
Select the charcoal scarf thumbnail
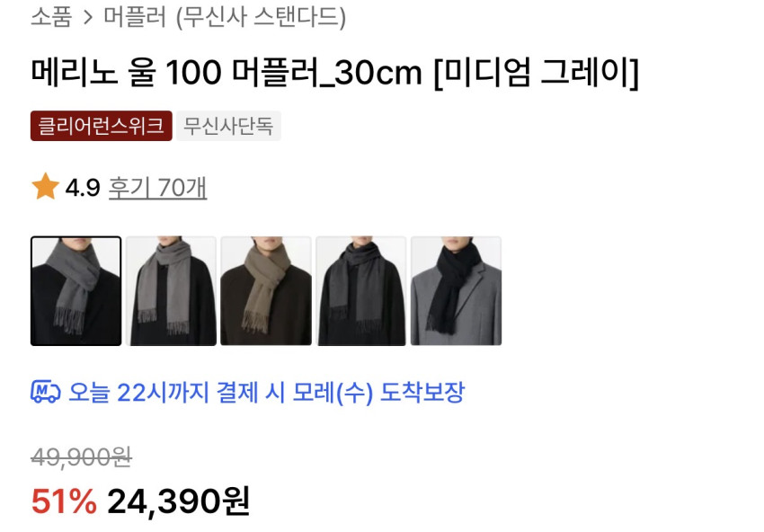coord(361,291)
